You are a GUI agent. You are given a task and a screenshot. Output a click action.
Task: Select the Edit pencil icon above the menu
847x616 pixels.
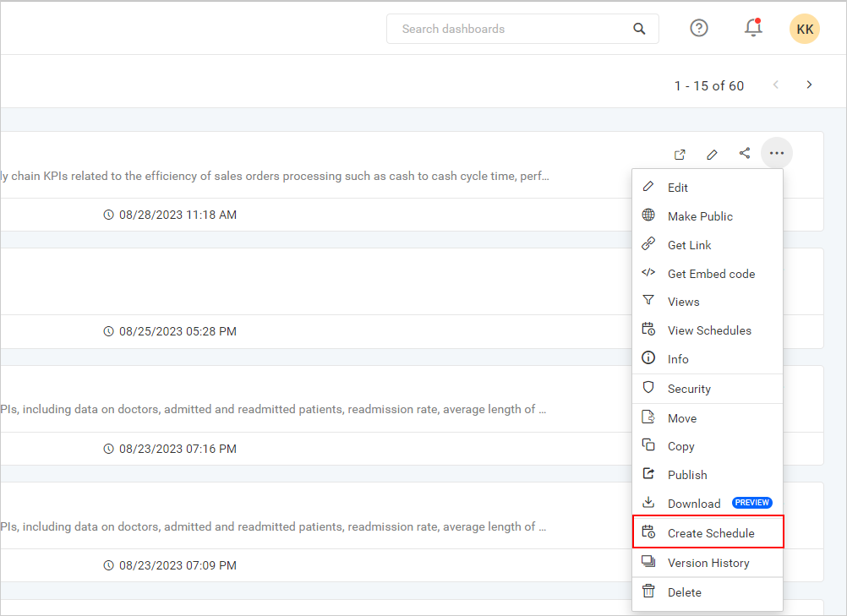click(712, 155)
